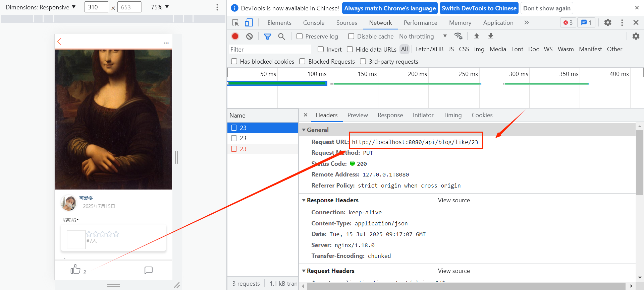This screenshot has width=644, height=290.
Task: Open DevTools settings gear in tab bar
Action: [x=607, y=22]
